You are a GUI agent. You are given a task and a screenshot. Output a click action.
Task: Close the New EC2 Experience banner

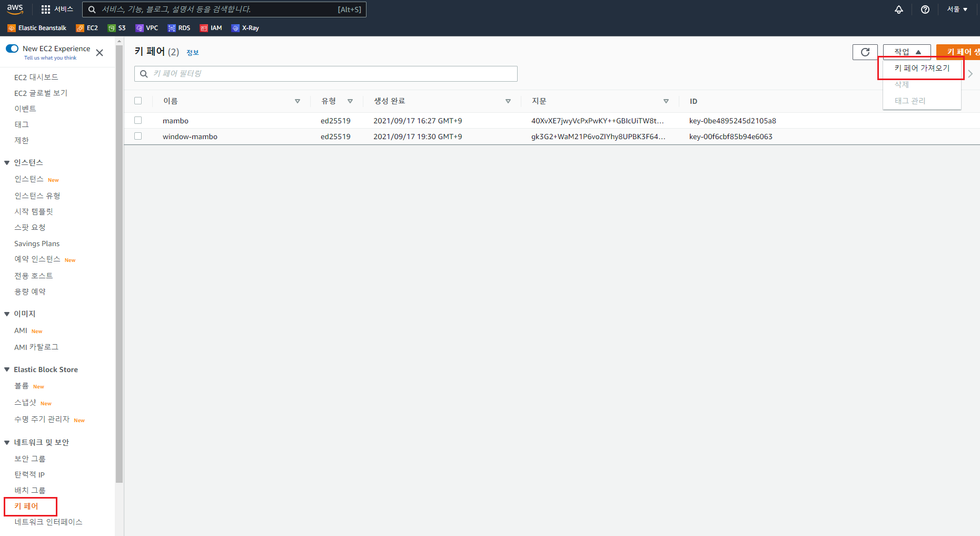point(100,53)
